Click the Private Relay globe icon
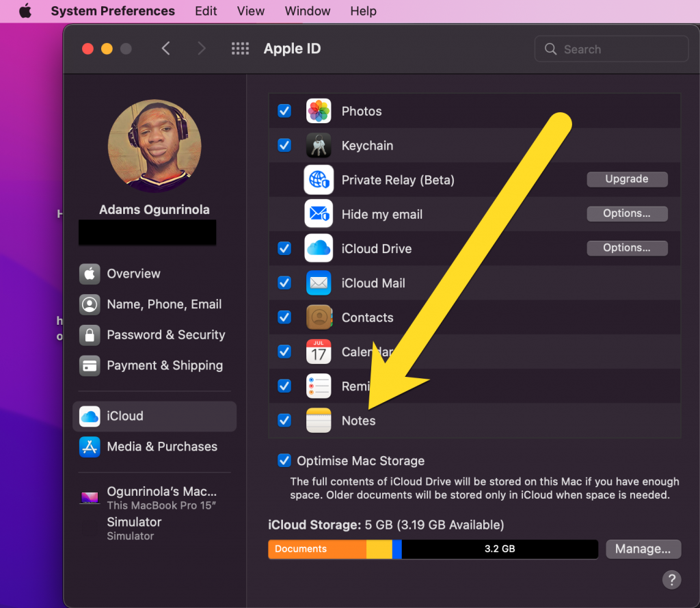Screen dimensions: 700x608 319,180
